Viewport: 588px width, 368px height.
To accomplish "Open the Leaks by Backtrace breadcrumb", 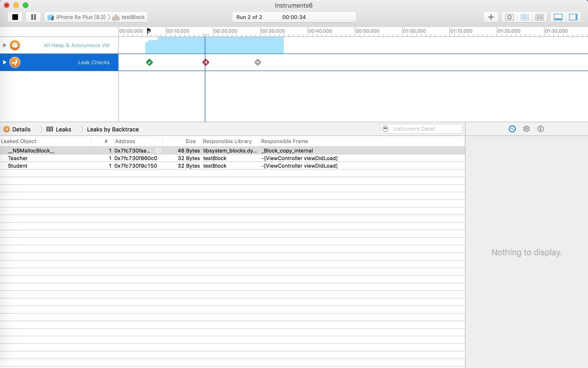I will (x=113, y=129).
